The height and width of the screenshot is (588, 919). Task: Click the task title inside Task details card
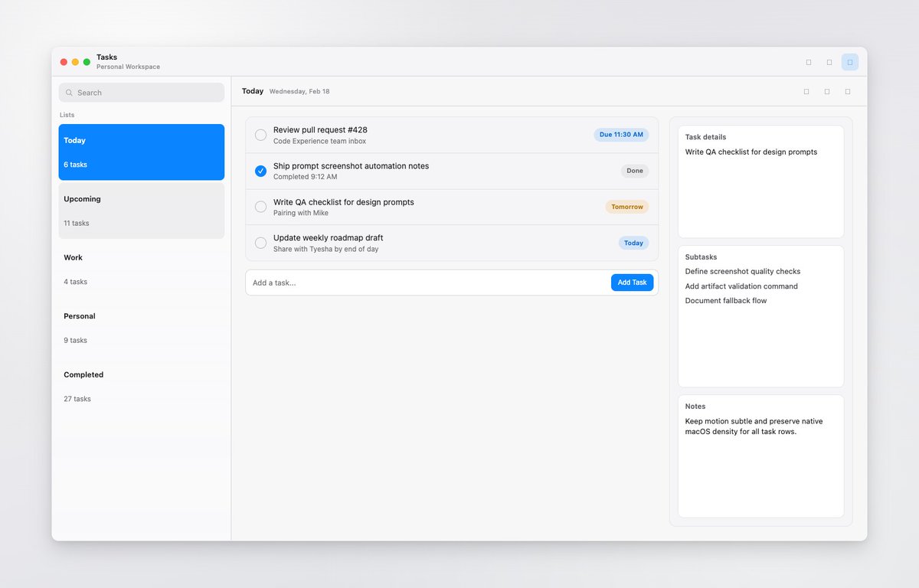751,152
